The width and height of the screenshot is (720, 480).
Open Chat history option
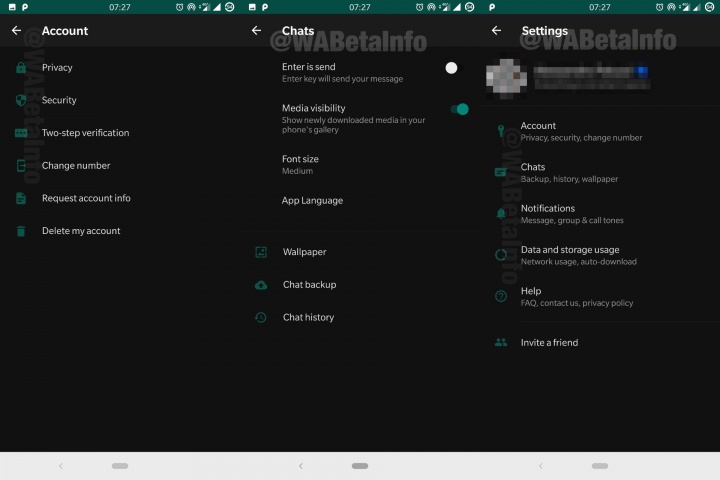(x=360, y=317)
